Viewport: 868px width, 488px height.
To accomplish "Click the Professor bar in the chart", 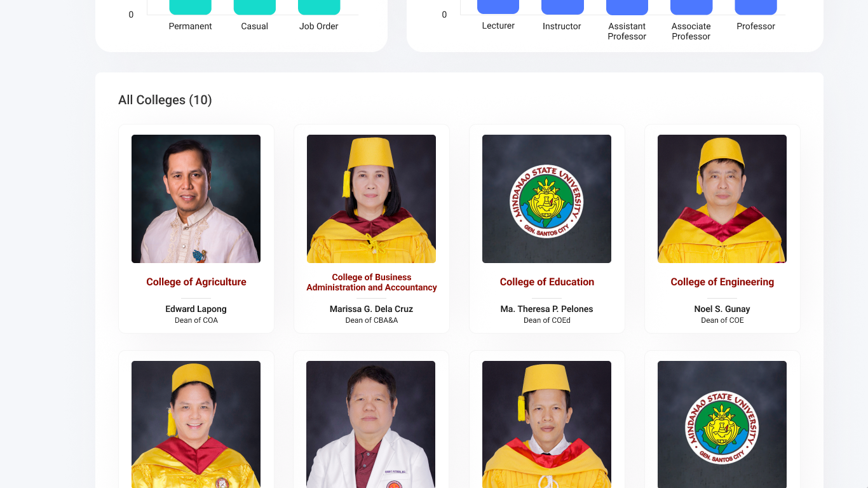I will pos(756,7).
